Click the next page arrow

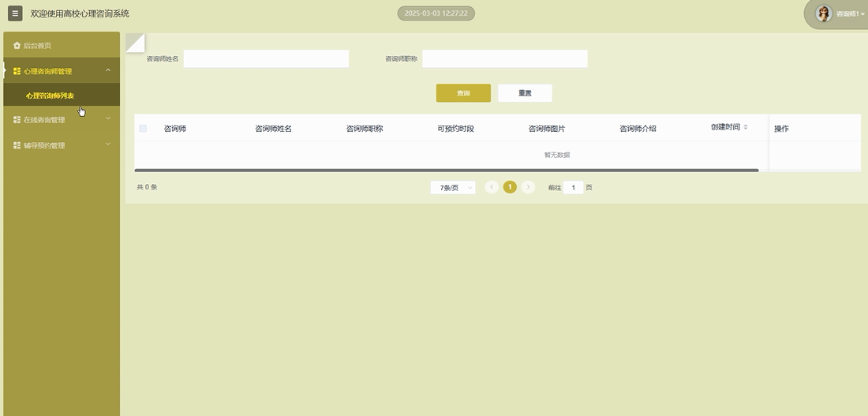tap(528, 187)
